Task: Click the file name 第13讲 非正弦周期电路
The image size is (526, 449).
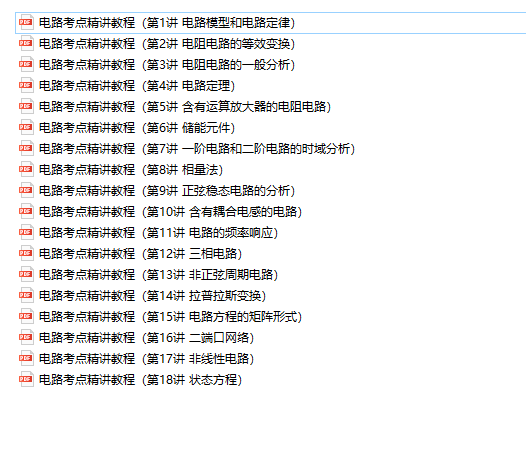Action: (158, 275)
